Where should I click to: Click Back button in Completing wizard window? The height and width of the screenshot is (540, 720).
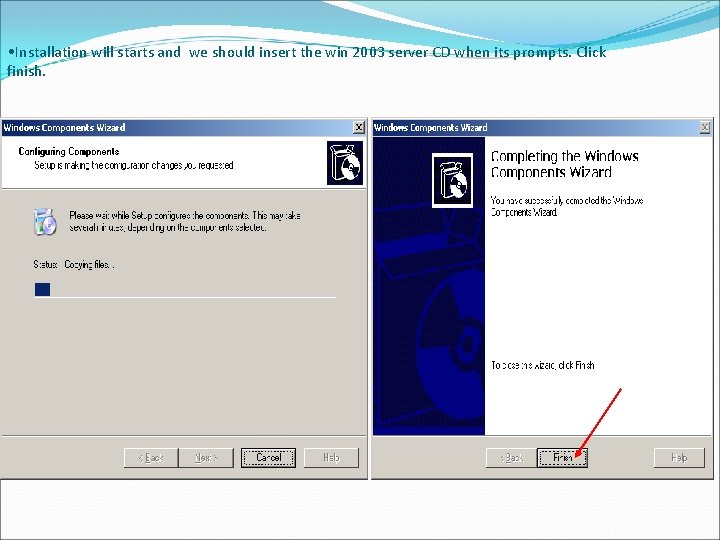(512, 457)
